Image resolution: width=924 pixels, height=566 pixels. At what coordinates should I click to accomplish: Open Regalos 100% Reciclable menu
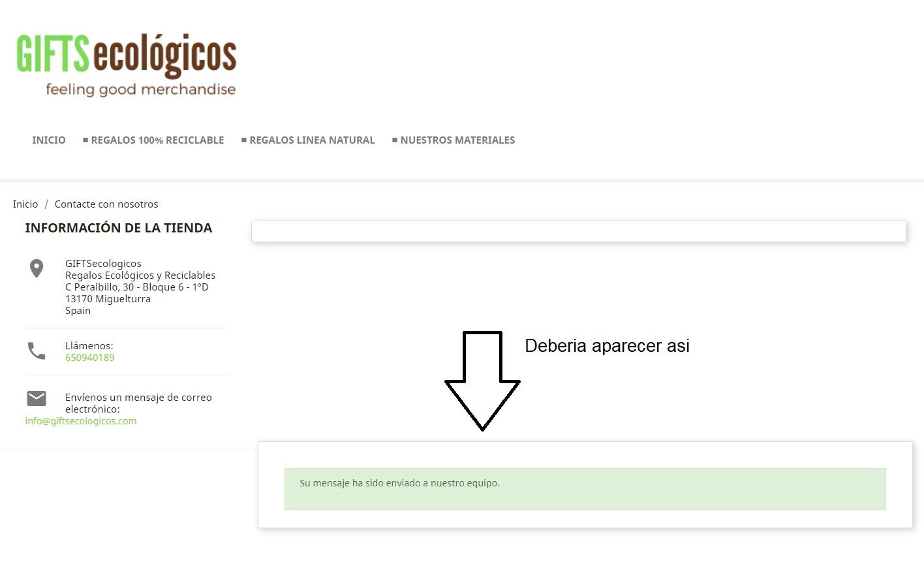pos(153,140)
